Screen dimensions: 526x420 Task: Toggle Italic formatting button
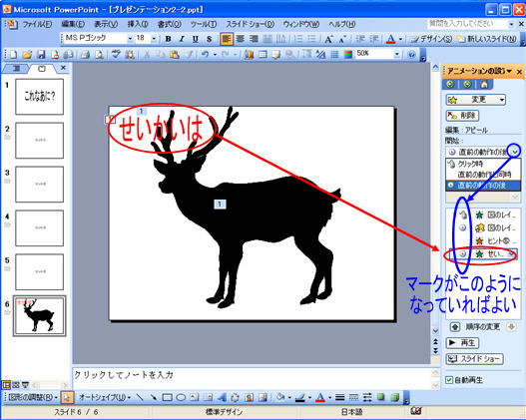click(182, 39)
